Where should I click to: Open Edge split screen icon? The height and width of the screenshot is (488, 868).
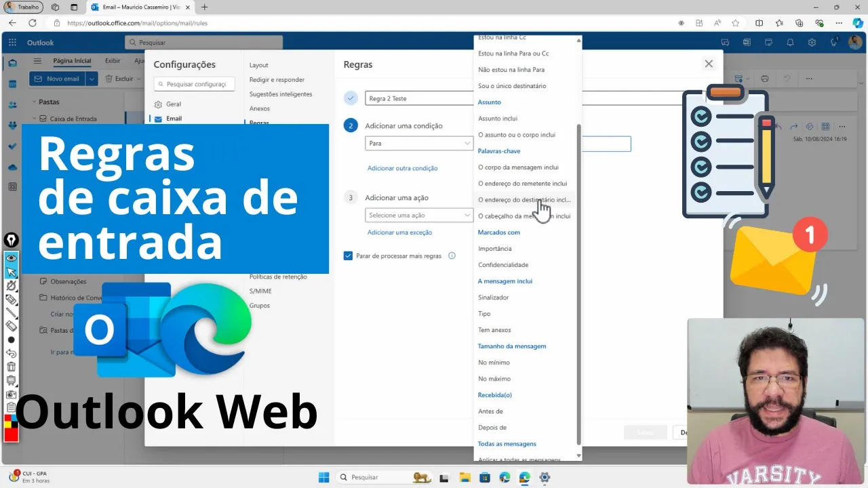759,23
